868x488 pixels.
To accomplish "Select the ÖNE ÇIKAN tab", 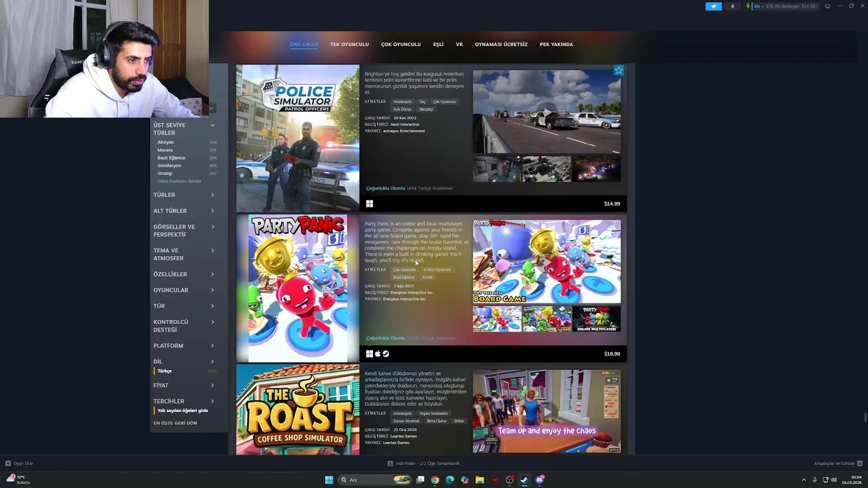I will [304, 44].
